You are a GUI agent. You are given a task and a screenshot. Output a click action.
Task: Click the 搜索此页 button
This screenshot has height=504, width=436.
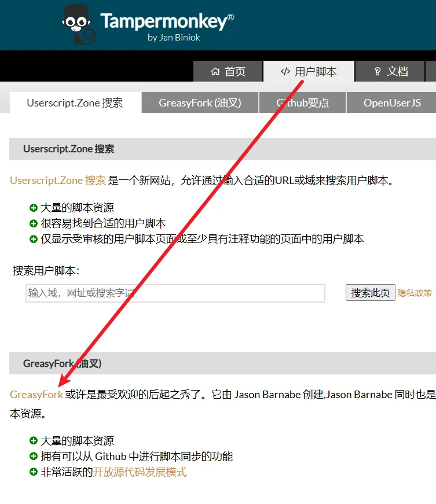coord(371,292)
